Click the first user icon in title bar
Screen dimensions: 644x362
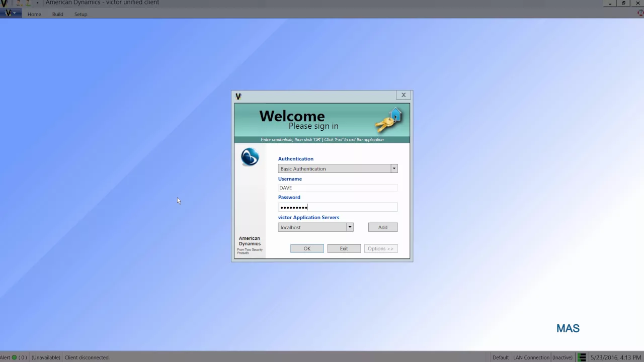pos(19,3)
